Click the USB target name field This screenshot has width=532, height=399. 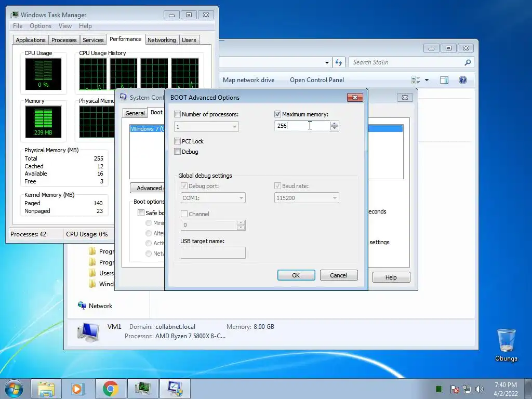213,253
